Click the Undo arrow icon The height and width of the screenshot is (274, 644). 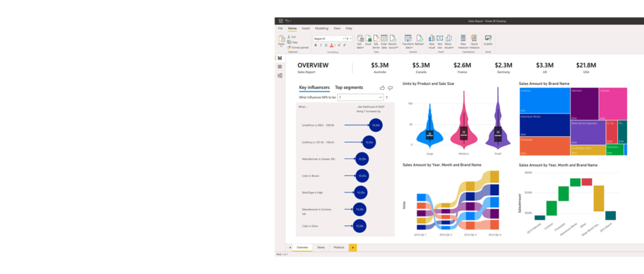pos(287,21)
